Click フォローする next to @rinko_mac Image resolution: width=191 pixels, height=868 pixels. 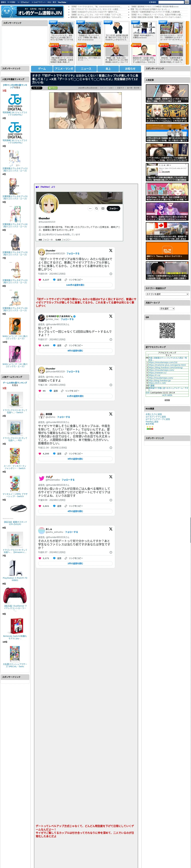click(x=67, y=319)
